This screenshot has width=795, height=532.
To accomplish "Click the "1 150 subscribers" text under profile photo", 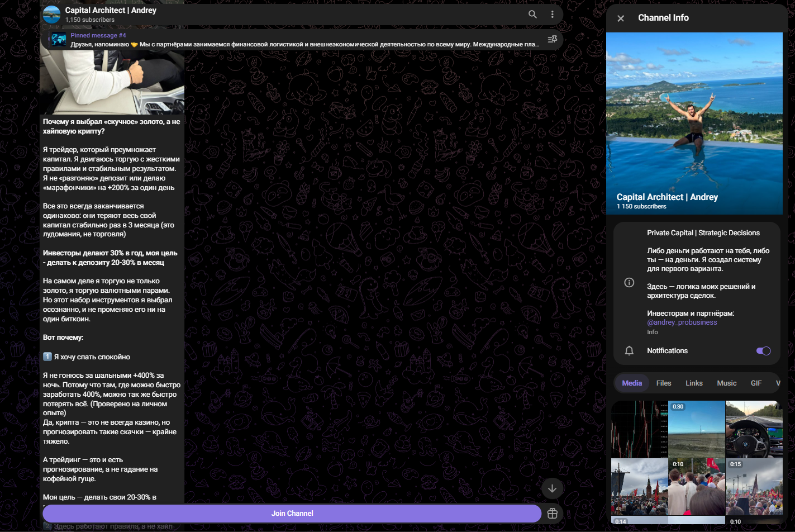I will pyautogui.click(x=641, y=207).
